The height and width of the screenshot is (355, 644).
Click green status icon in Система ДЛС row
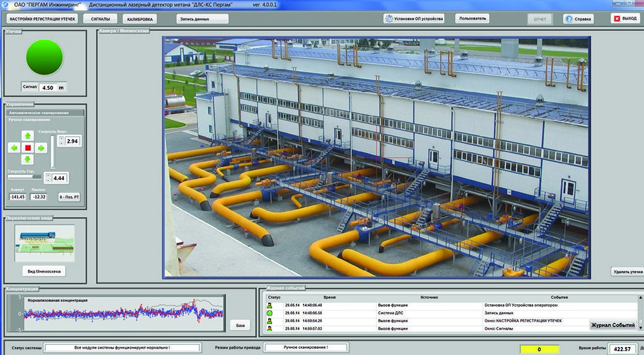269,313
